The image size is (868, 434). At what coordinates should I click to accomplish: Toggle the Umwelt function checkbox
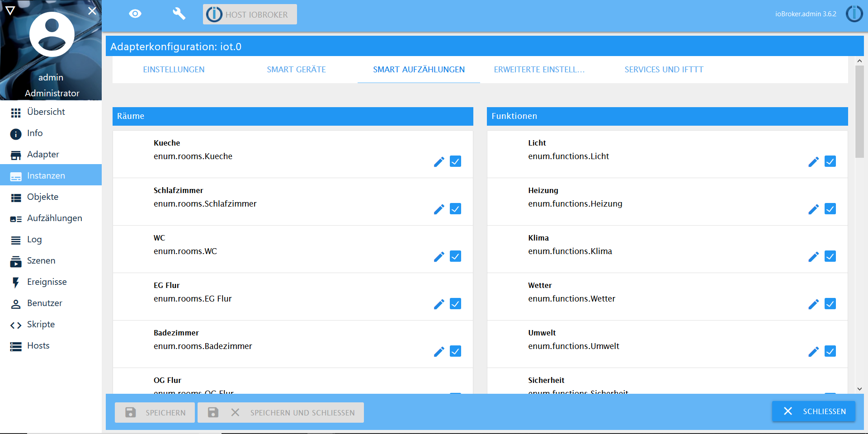coord(830,351)
